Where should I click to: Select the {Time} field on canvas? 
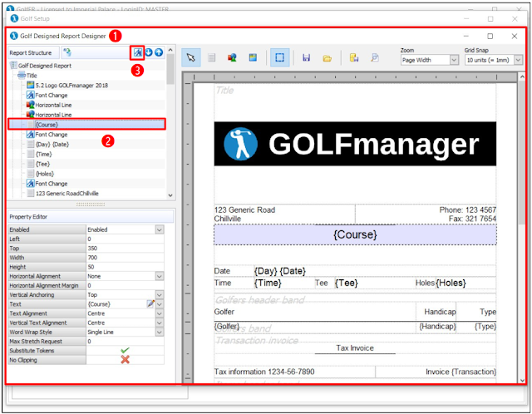coord(268,283)
